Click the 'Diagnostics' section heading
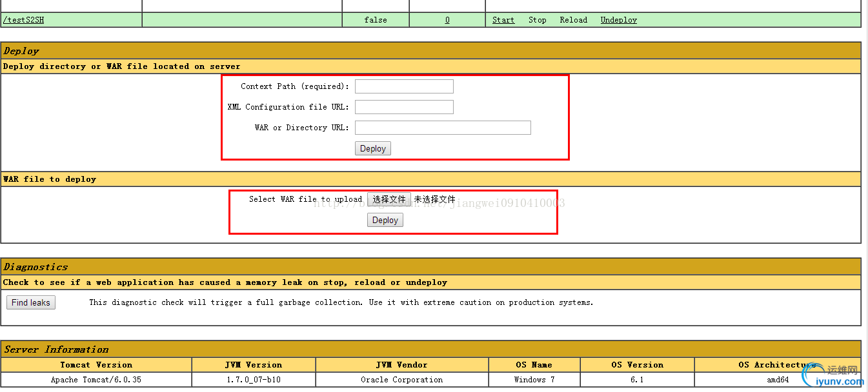 tap(35, 267)
